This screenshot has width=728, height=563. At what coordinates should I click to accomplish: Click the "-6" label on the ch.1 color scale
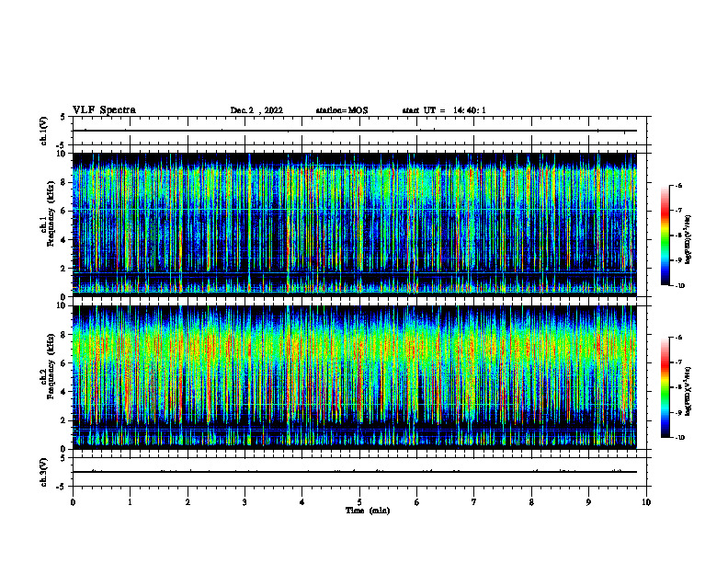point(678,186)
